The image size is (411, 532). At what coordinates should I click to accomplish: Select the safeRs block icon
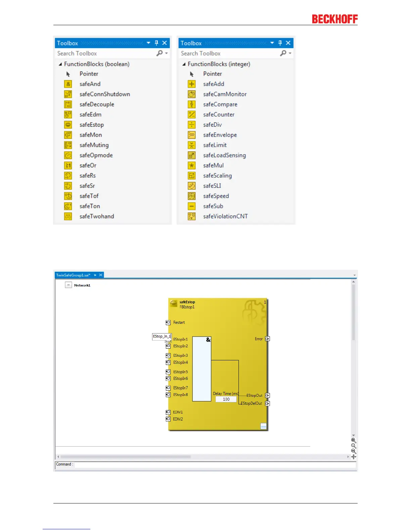pyautogui.click(x=68, y=176)
